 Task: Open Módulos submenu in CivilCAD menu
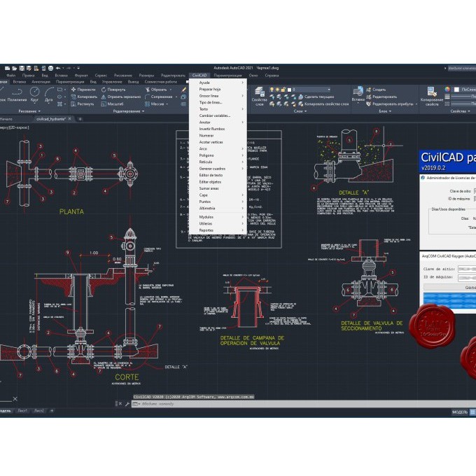218,217
